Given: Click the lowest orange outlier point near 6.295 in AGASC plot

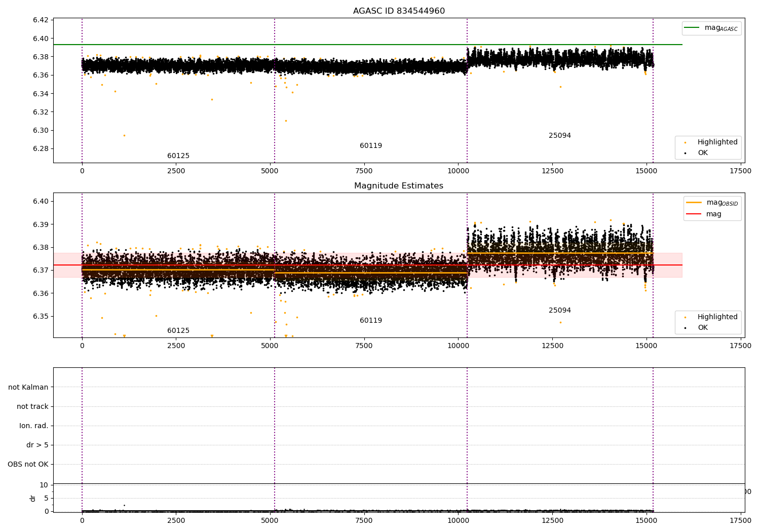Looking at the screenshot, I should click(124, 135).
